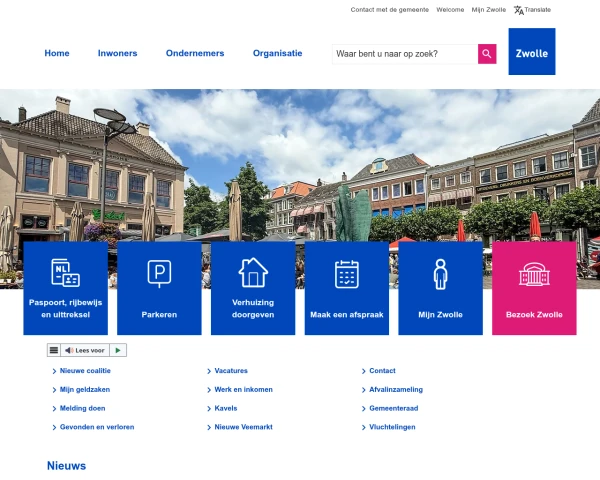Open the Mijn Zwolle person tile
Viewport: 600px width, 480px height.
click(x=440, y=288)
